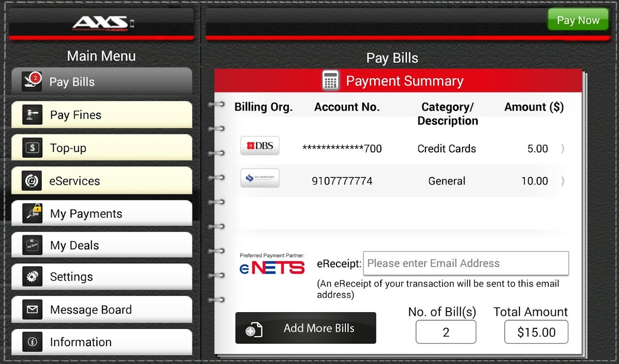The image size is (619, 364).
Task: Click the Settings gear icon
Action: pyautogui.click(x=32, y=277)
